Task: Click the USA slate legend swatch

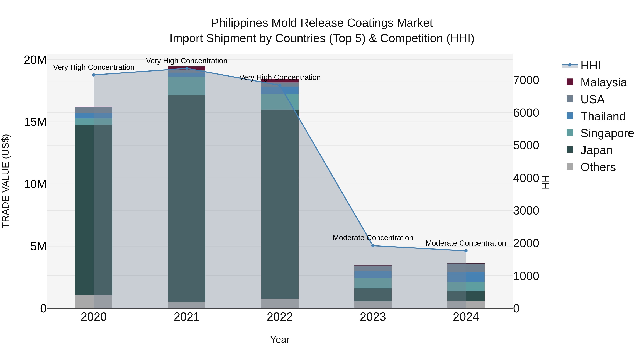Action: [570, 99]
